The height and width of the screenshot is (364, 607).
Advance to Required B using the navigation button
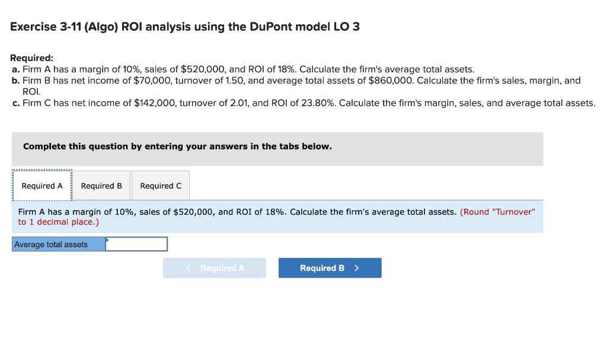(x=330, y=267)
